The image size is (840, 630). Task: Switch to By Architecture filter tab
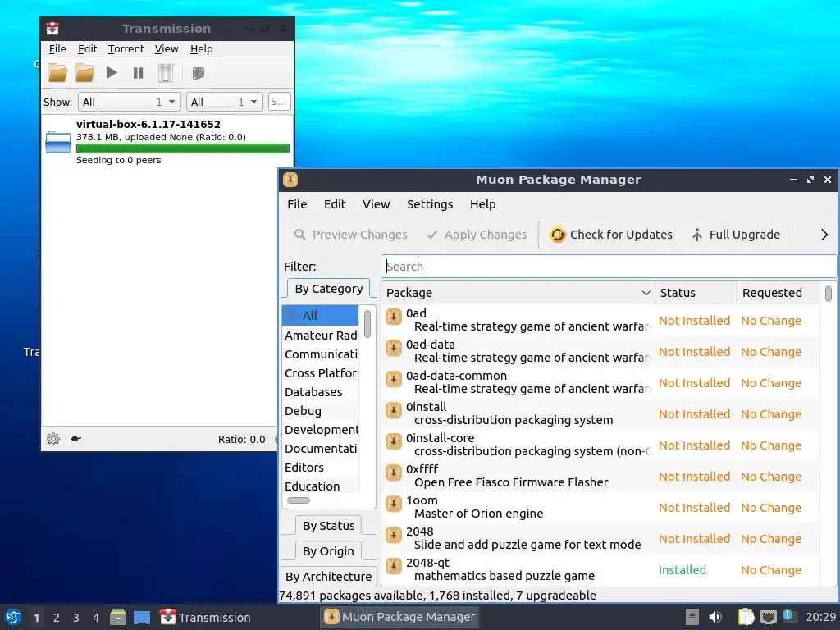point(328,577)
